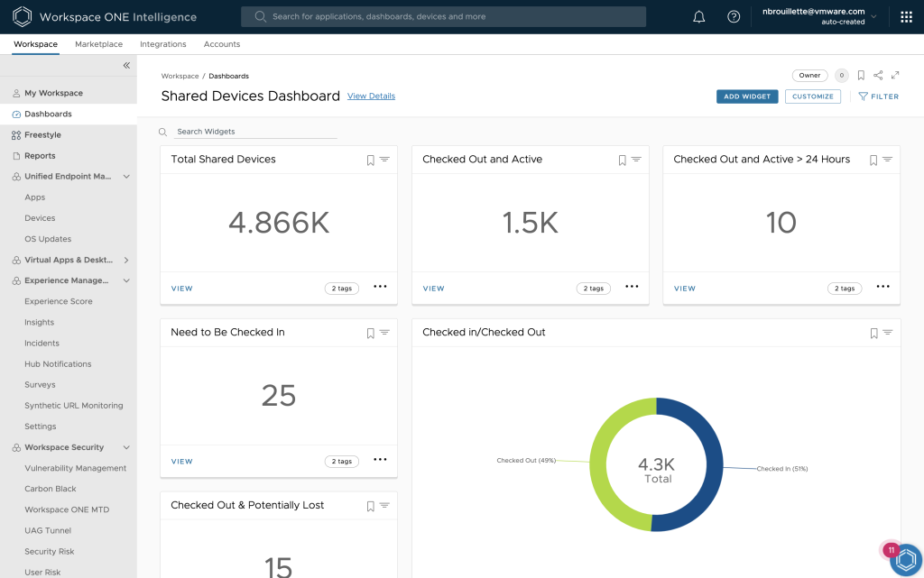Open three-dot menu on Need to Be Checked In

380,460
